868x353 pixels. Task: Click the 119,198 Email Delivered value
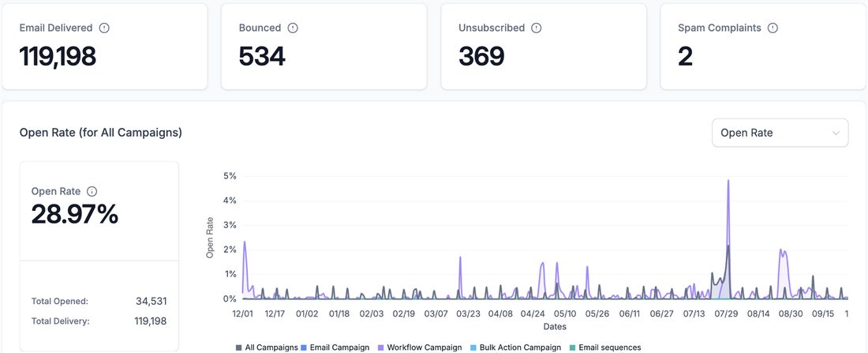[x=58, y=56]
